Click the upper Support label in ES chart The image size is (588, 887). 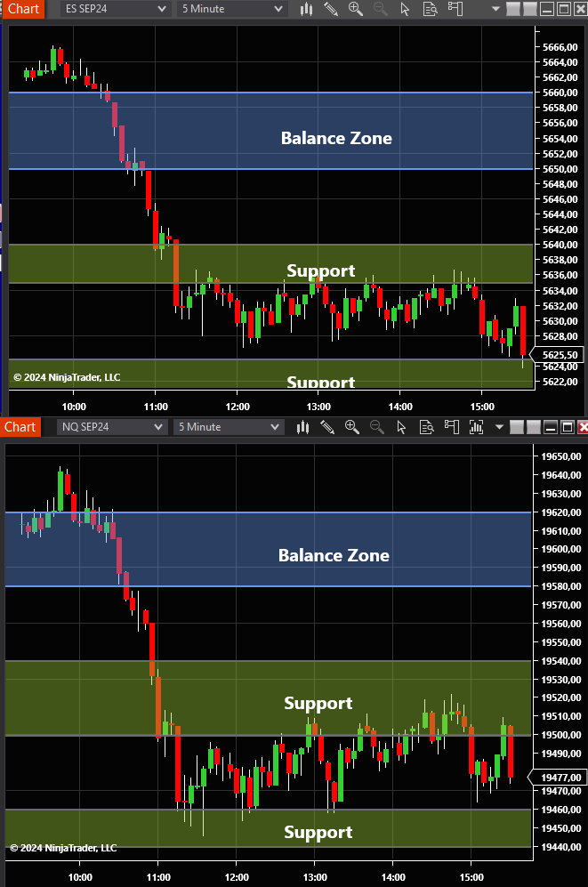click(320, 271)
